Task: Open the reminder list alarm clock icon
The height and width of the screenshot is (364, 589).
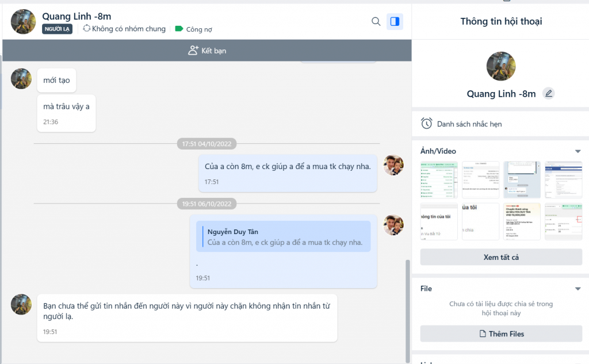Action: tap(426, 123)
